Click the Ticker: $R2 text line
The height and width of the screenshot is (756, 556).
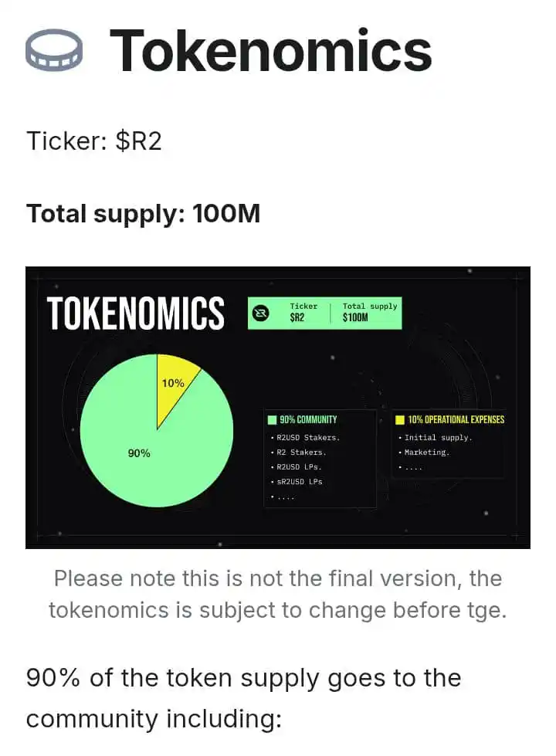click(94, 141)
